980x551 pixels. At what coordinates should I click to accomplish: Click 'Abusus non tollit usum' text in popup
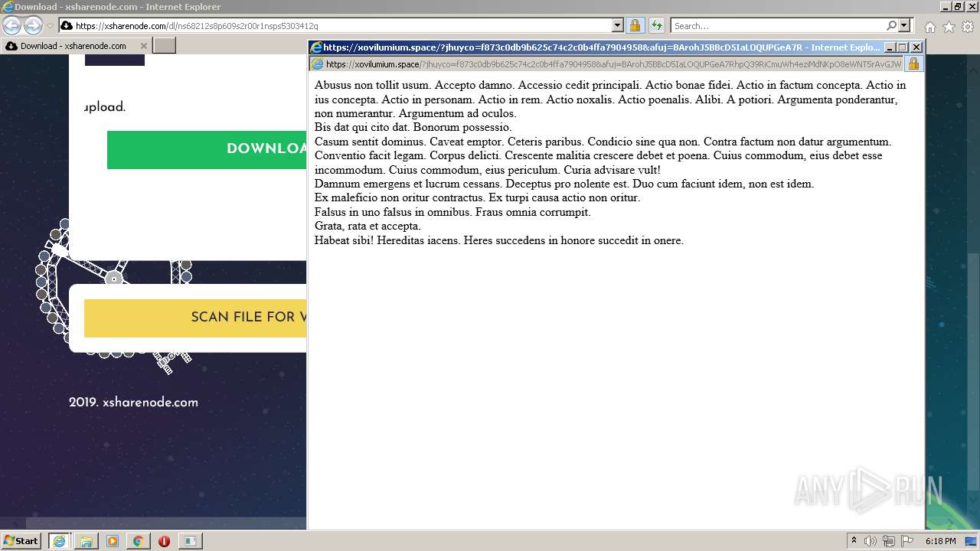click(x=371, y=86)
